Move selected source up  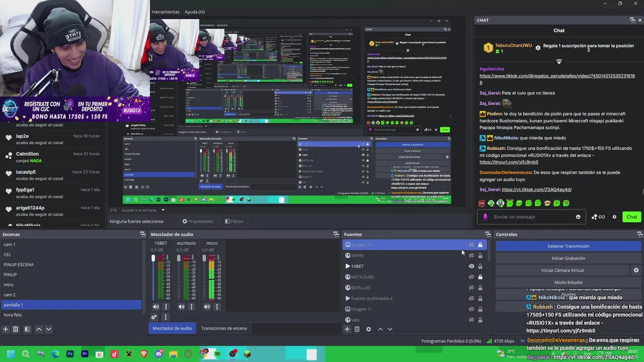(x=380, y=329)
